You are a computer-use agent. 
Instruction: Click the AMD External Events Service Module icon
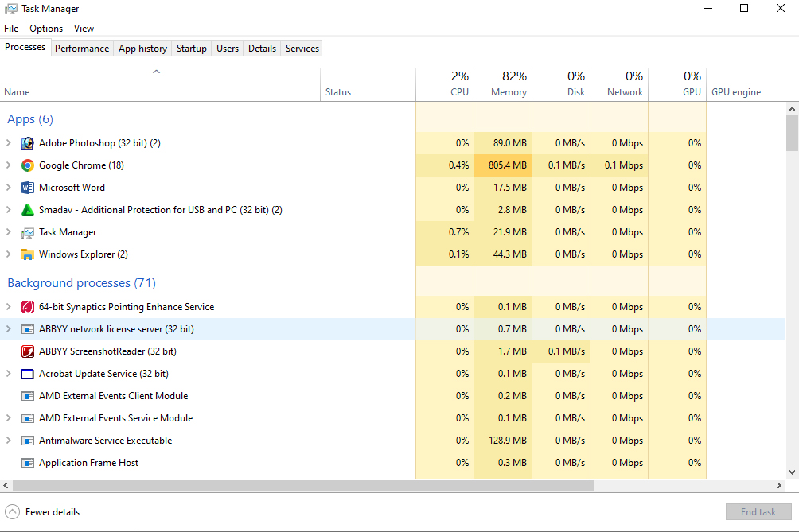tap(28, 418)
